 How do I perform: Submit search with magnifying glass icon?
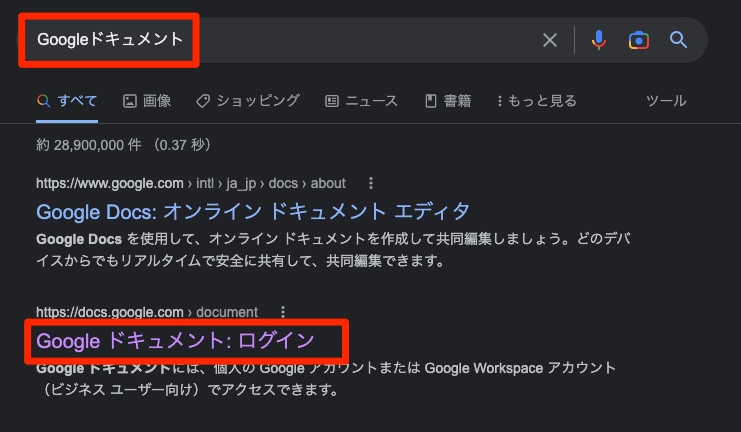[678, 40]
